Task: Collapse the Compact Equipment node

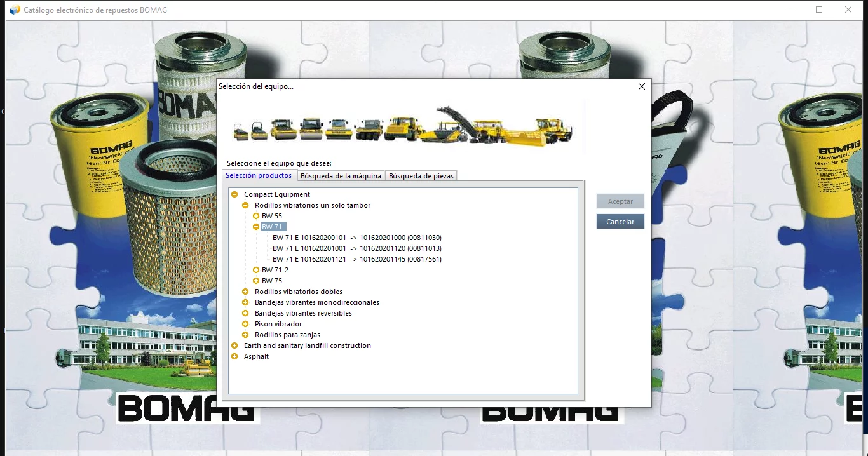Action: pos(234,194)
